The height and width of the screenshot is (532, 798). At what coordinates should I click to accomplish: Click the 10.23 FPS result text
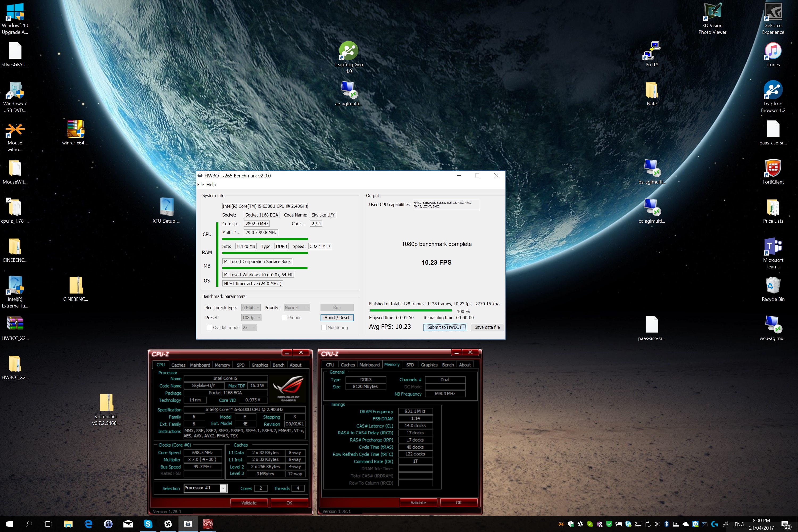pyautogui.click(x=436, y=262)
